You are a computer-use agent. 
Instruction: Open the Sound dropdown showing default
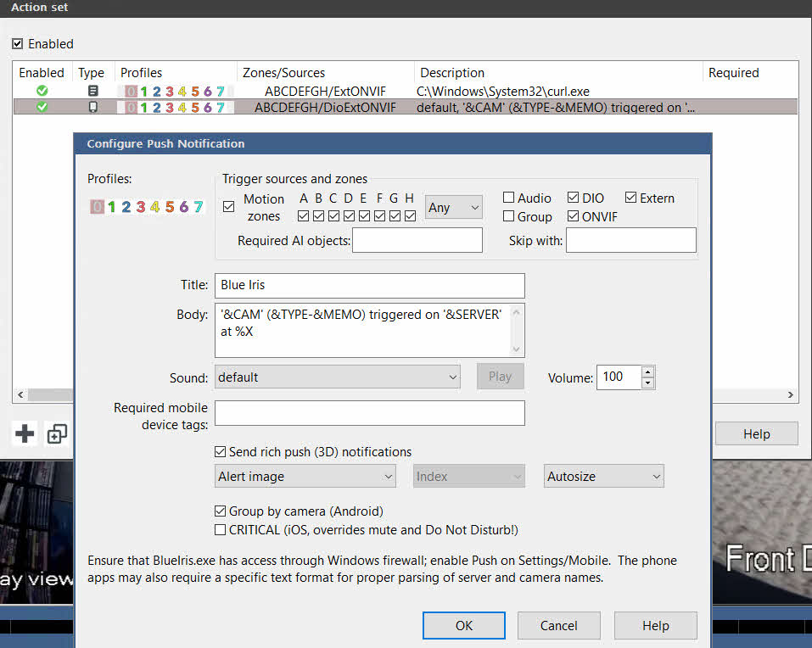(x=338, y=377)
